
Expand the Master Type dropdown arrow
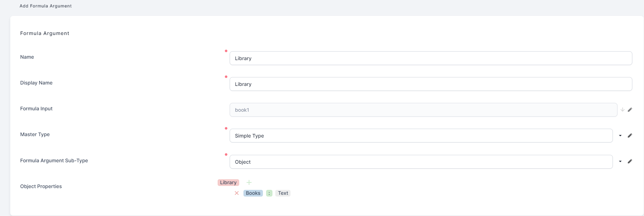pyautogui.click(x=620, y=135)
